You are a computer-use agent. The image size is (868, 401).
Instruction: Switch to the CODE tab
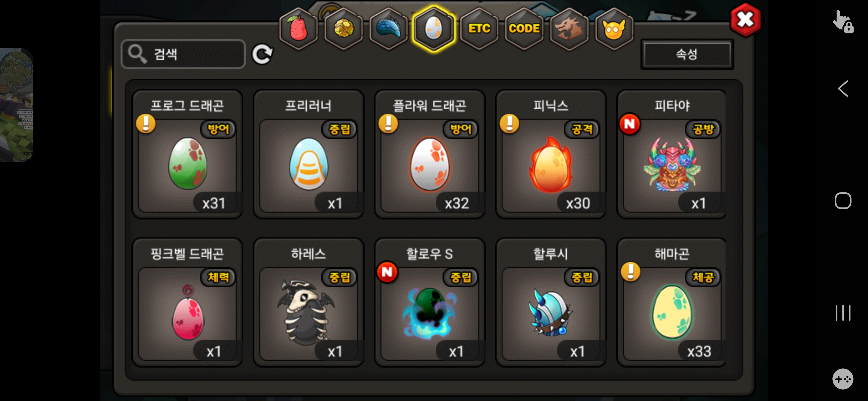click(x=524, y=28)
